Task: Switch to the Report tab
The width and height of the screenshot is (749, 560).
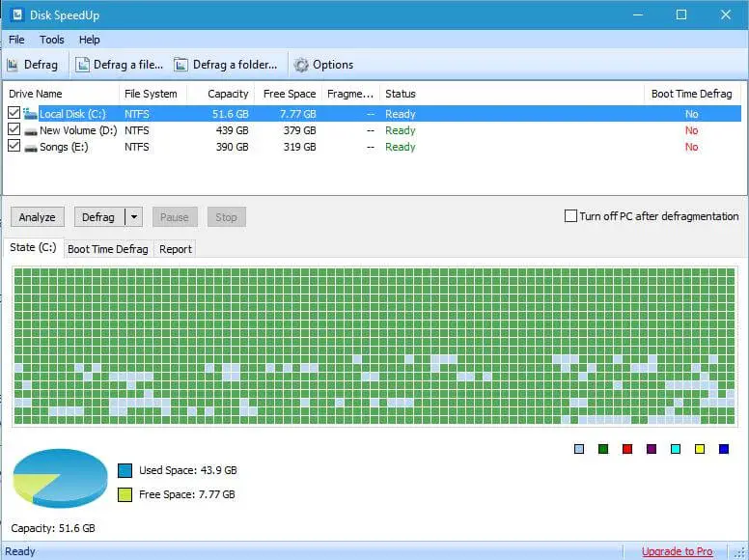Action: click(176, 249)
